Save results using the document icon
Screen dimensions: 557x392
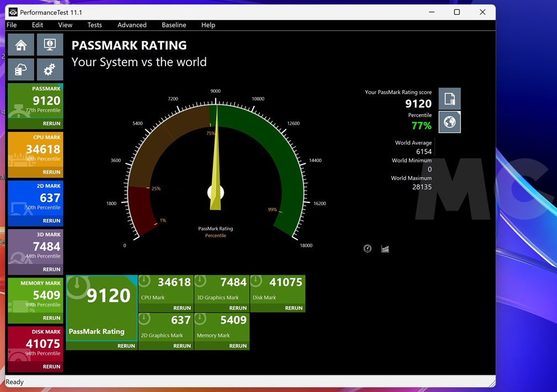click(449, 99)
